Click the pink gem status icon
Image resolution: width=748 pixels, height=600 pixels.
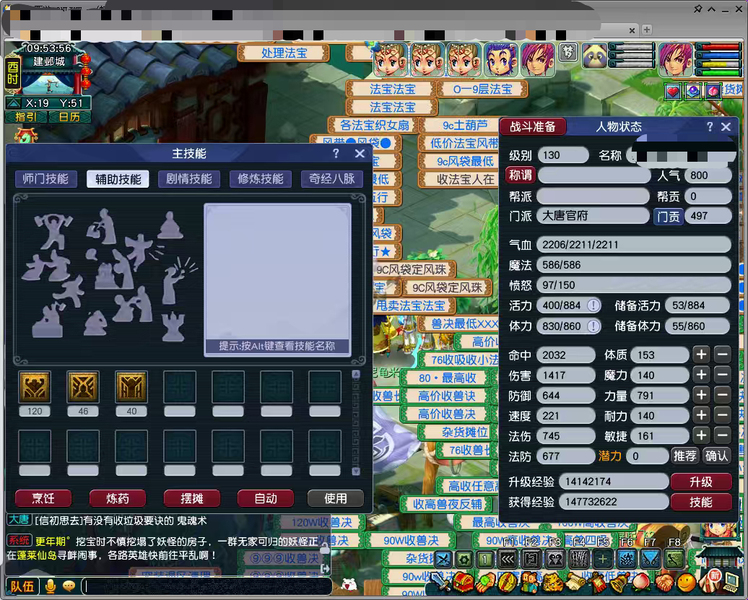point(713,91)
